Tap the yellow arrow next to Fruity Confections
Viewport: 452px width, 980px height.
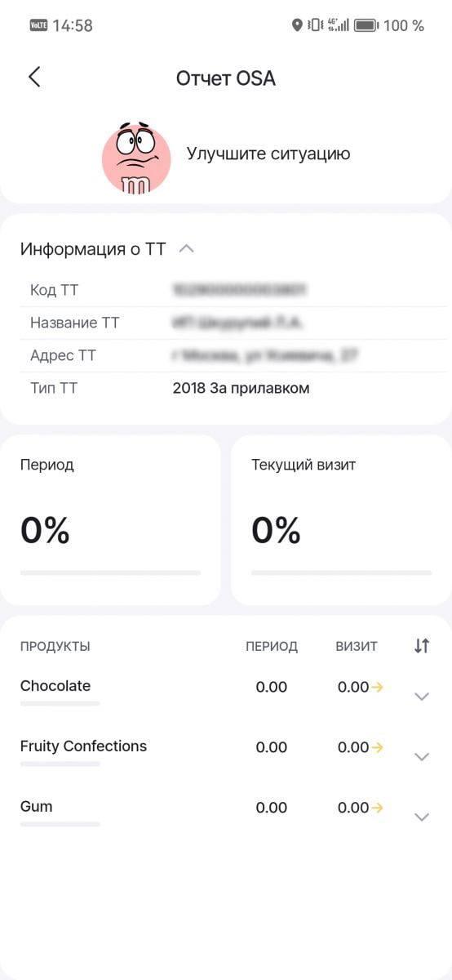click(x=377, y=748)
